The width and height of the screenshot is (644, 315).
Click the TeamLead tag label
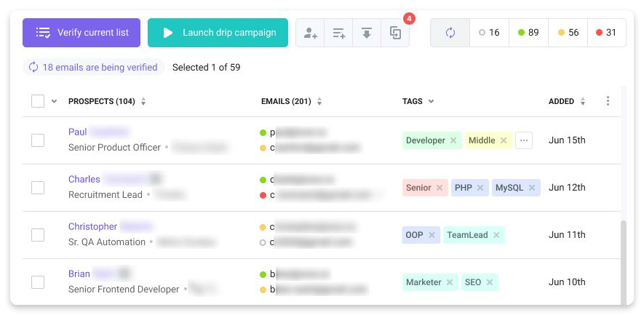(467, 235)
